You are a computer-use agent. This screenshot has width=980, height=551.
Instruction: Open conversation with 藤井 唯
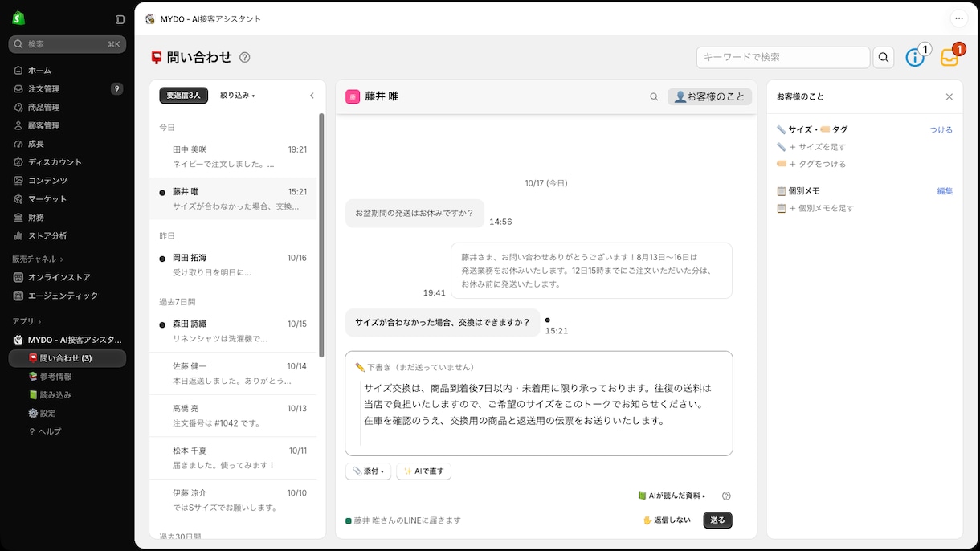234,198
